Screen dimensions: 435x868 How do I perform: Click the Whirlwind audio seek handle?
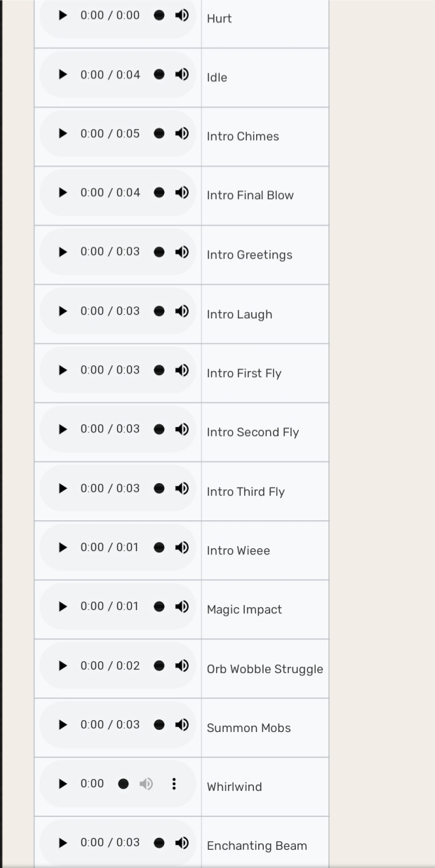(x=123, y=784)
